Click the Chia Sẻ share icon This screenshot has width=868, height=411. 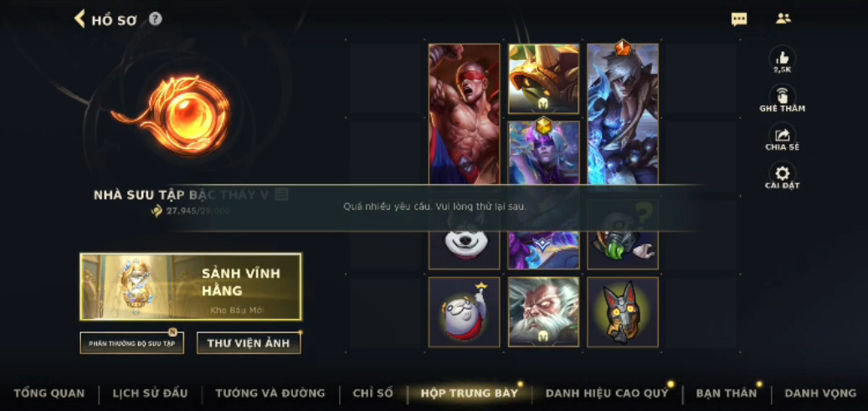(x=783, y=135)
